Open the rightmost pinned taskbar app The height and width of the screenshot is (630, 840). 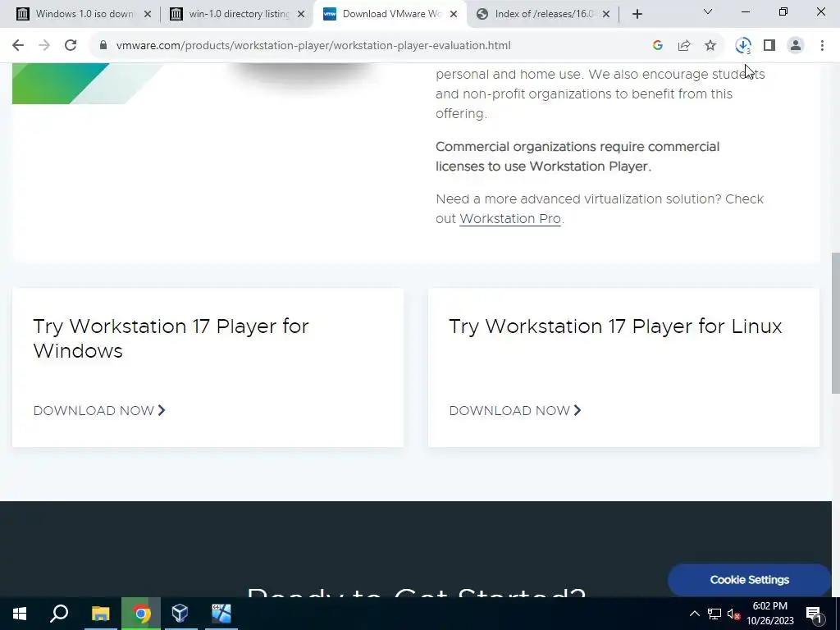[x=221, y=614]
